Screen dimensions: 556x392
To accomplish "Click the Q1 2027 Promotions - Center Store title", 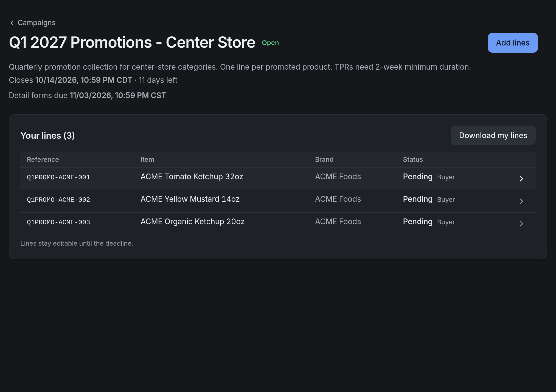I will (132, 42).
